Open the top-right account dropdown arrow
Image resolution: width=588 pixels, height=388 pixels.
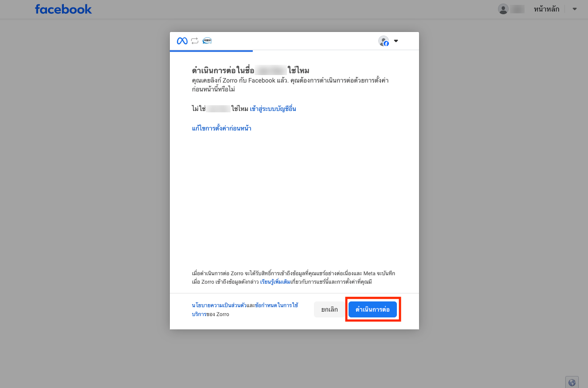575,9
